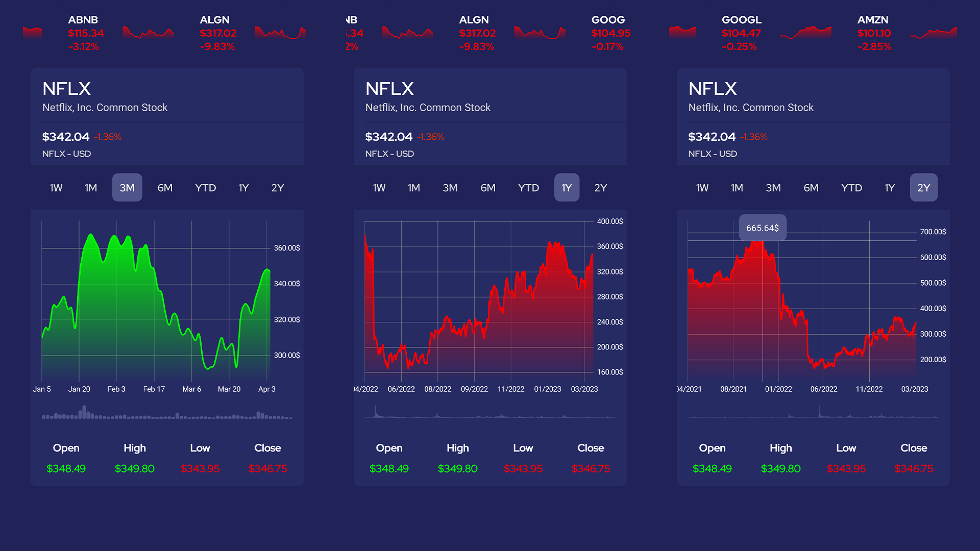Select the 3M range on the left chart

pyautogui.click(x=127, y=187)
